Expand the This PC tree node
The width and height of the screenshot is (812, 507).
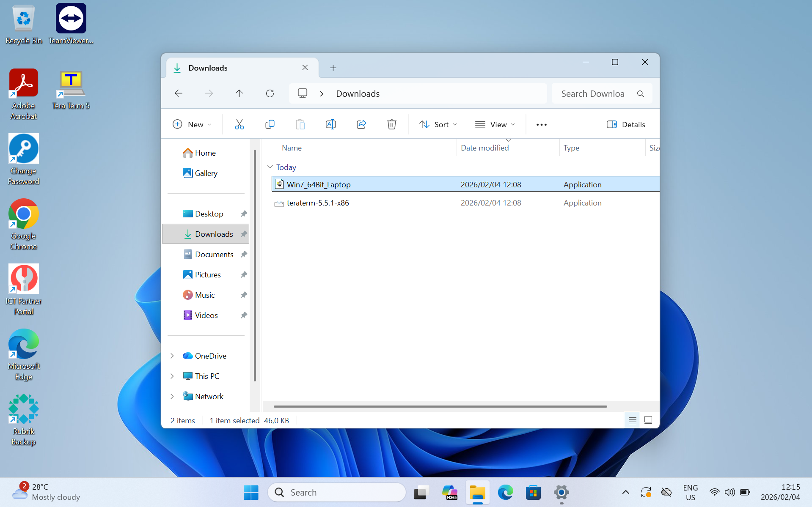coord(172,376)
